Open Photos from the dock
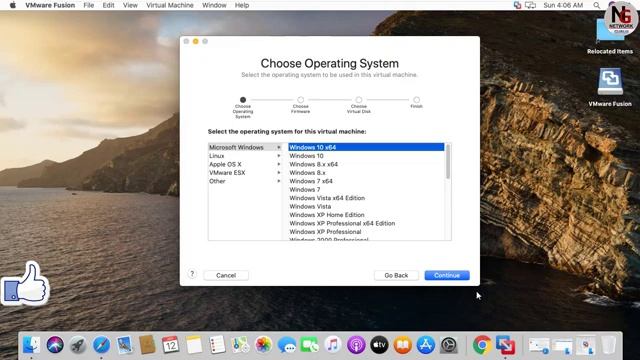 pyautogui.click(x=263, y=345)
